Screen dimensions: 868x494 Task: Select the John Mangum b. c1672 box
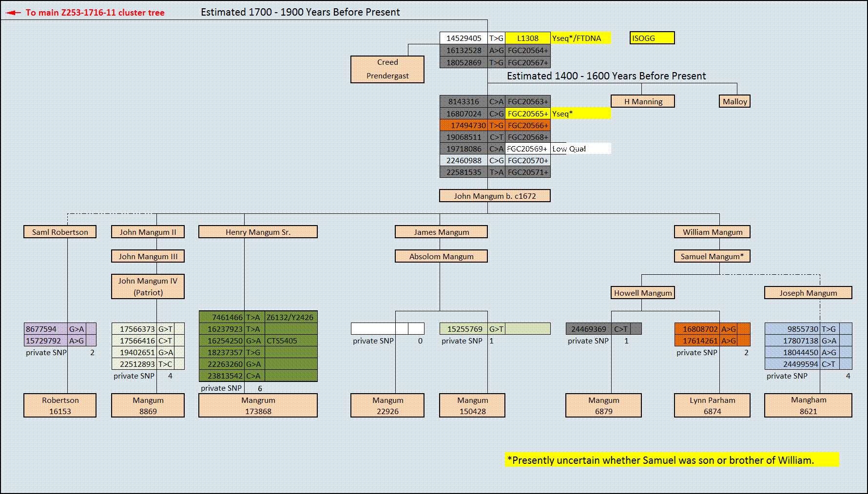(x=495, y=196)
